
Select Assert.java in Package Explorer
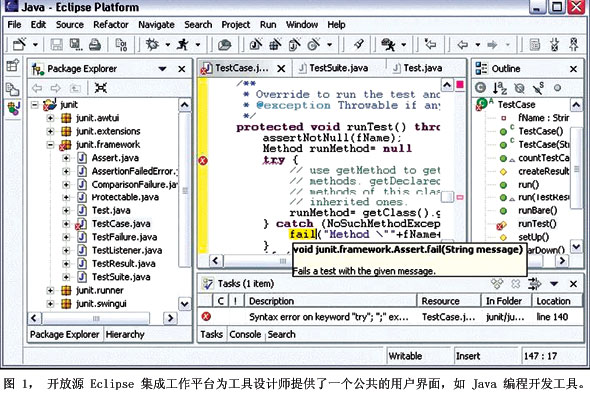pyautogui.click(x=115, y=158)
